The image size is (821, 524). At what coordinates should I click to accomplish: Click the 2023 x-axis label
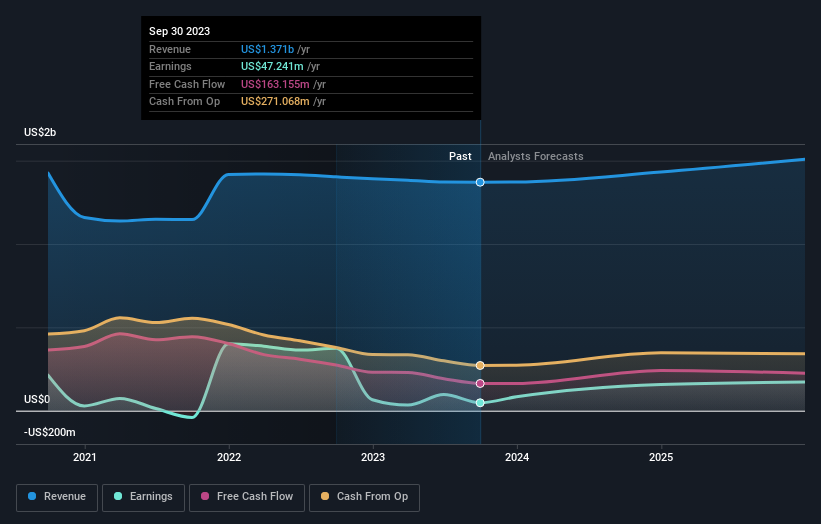coord(373,457)
